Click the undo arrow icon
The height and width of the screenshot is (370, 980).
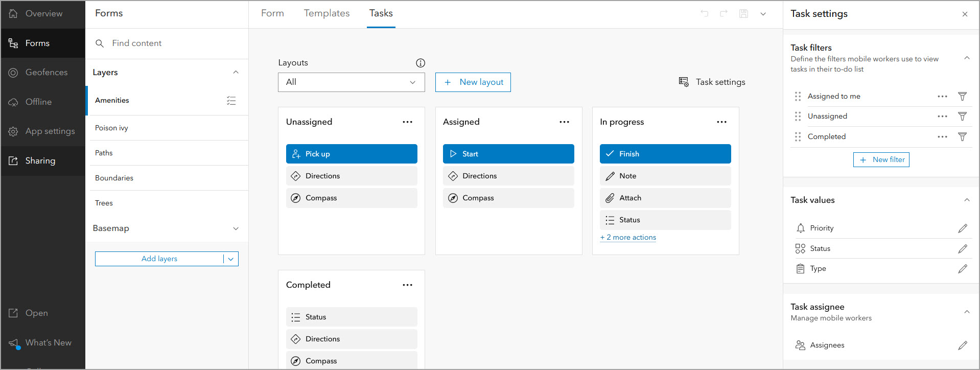coord(705,14)
